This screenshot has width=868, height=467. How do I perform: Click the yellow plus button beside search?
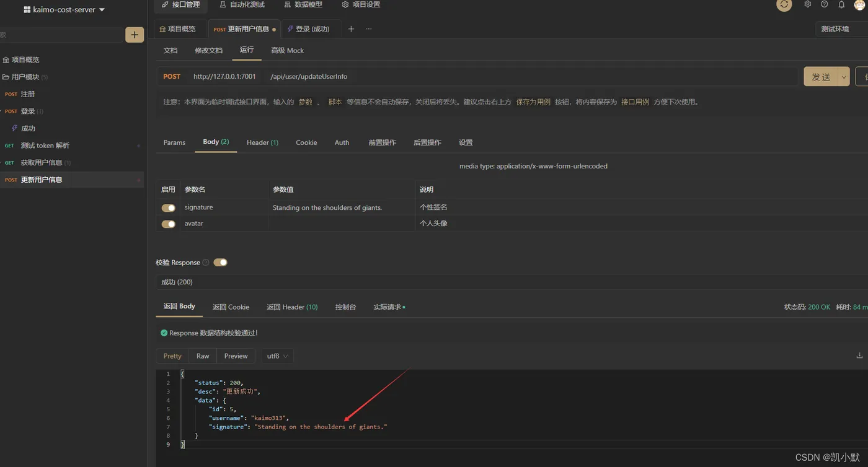(x=135, y=35)
